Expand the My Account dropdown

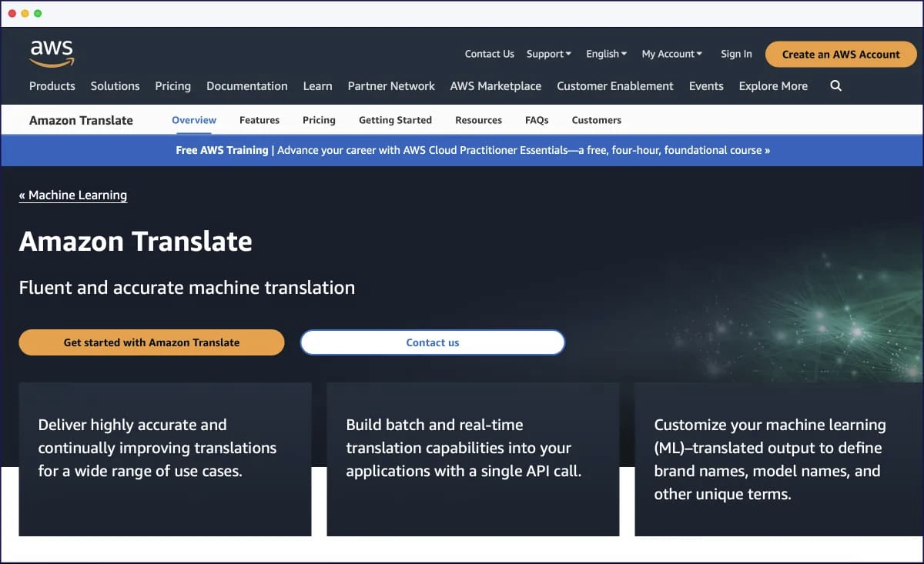(x=671, y=54)
